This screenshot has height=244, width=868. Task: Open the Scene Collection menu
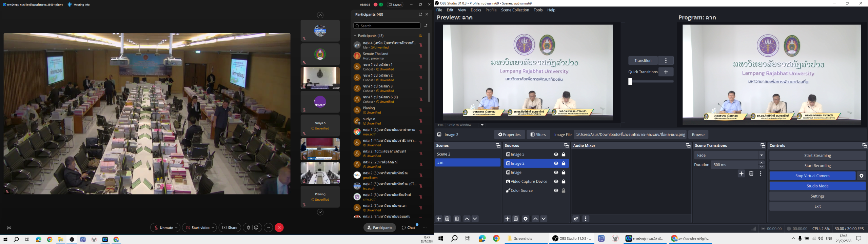pyautogui.click(x=515, y=10)
